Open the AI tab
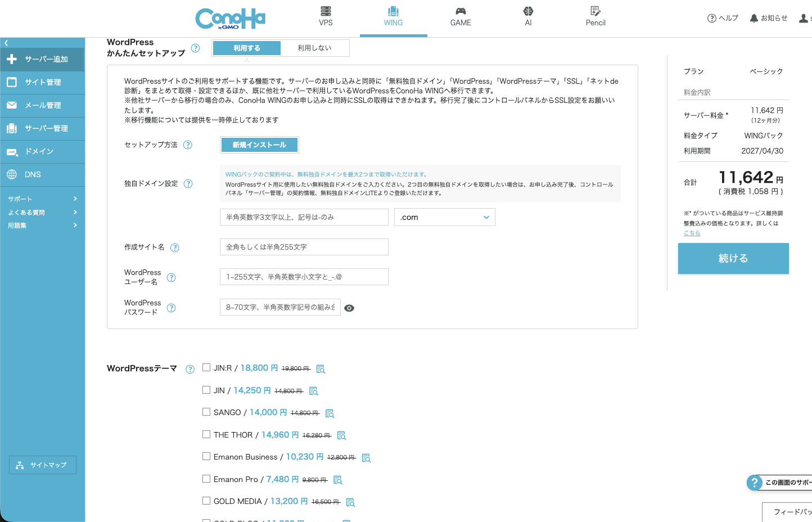This screenshot has height=522, width=812. [528, 17]
